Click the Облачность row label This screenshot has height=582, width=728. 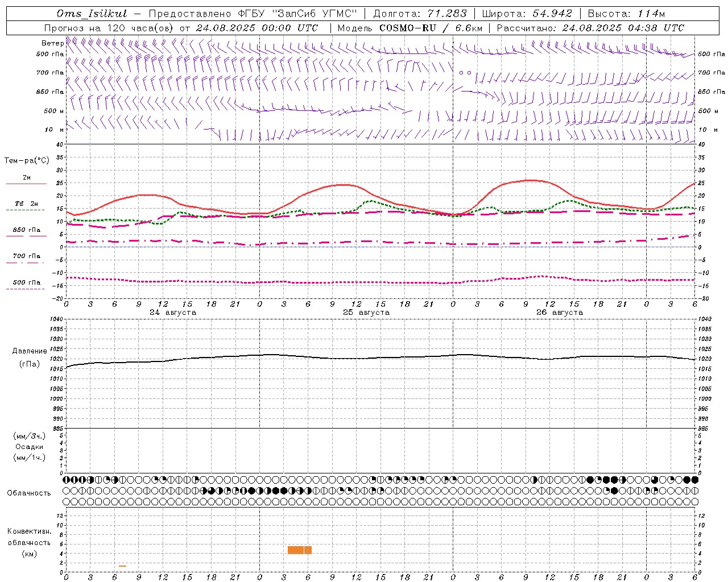click(29, 493)
